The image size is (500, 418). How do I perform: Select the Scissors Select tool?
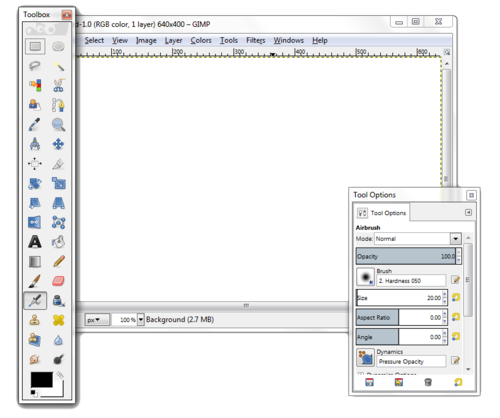[59, 86]
